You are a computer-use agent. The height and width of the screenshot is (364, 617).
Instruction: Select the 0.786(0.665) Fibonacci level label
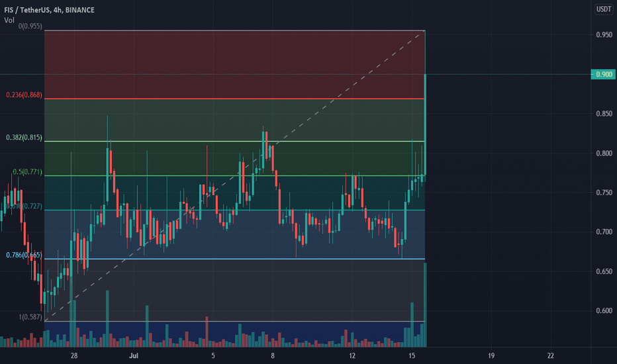pyautogui.click(x=24, y=255)
